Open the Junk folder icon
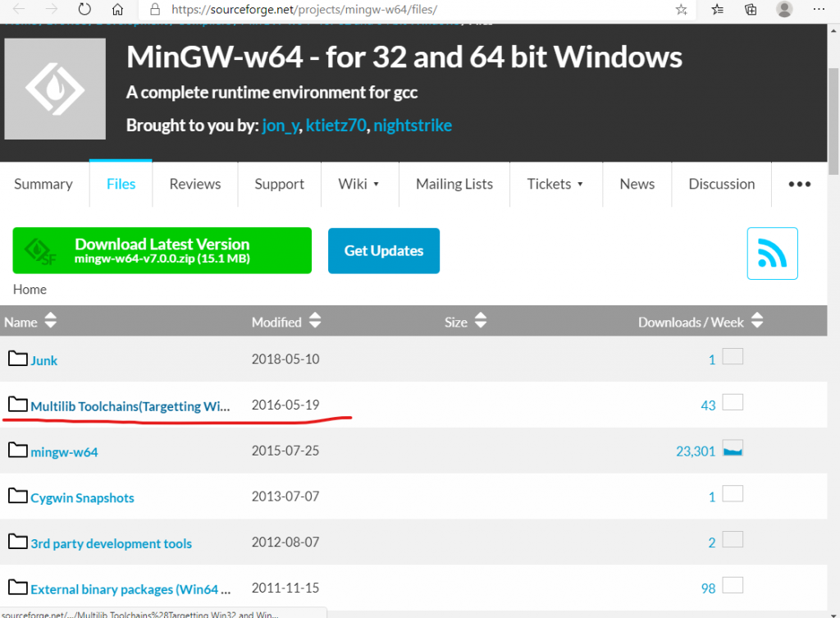This screenshot has width=840, height=618. point(18,359)
